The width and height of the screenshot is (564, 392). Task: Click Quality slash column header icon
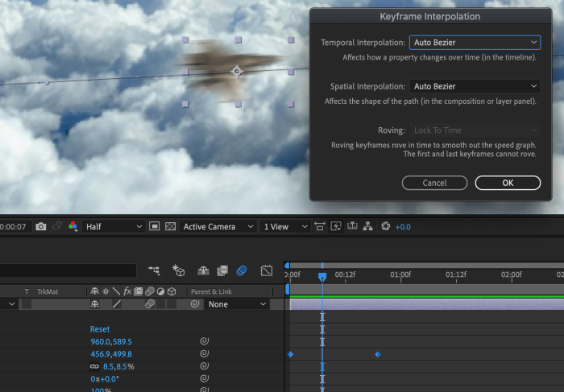pos(116,291)
